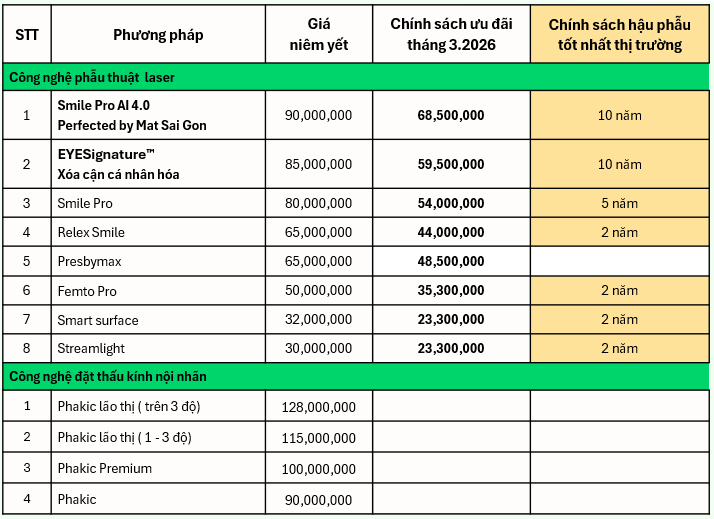Viewport: 714px width, 519px height.
Task: Select the 59,500,000 promotional price cell
Action: pyautogui.click(x=450, y=164)
